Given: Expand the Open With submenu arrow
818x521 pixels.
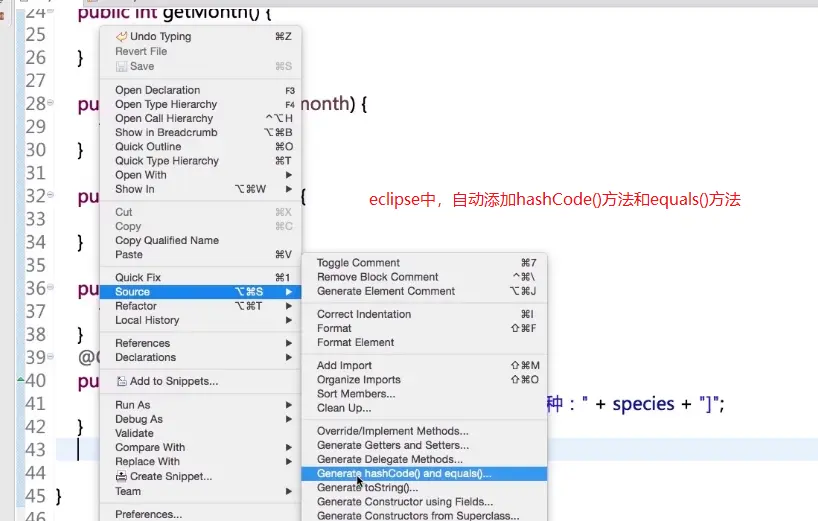Looking at the screenshot, I should [x=288, y=175].
